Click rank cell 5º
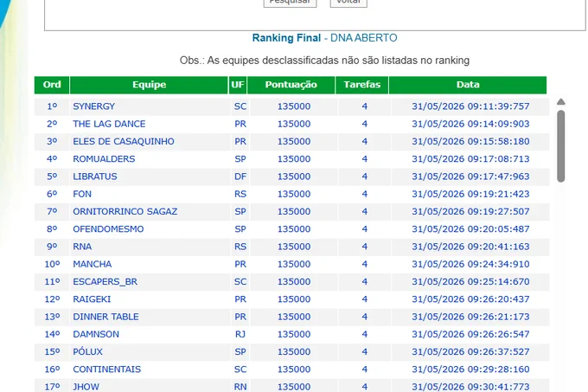This screenshot has height=392, width=588. (52, 177)
